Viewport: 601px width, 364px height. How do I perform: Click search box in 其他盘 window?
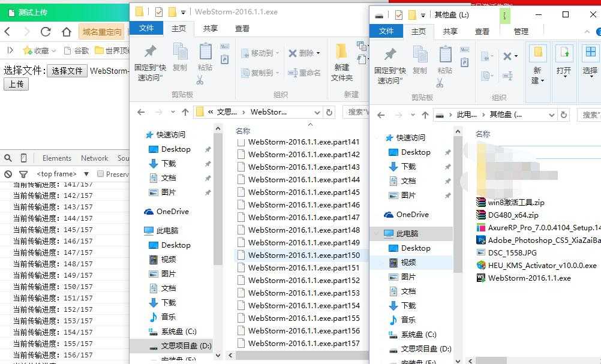click(590, 115)
